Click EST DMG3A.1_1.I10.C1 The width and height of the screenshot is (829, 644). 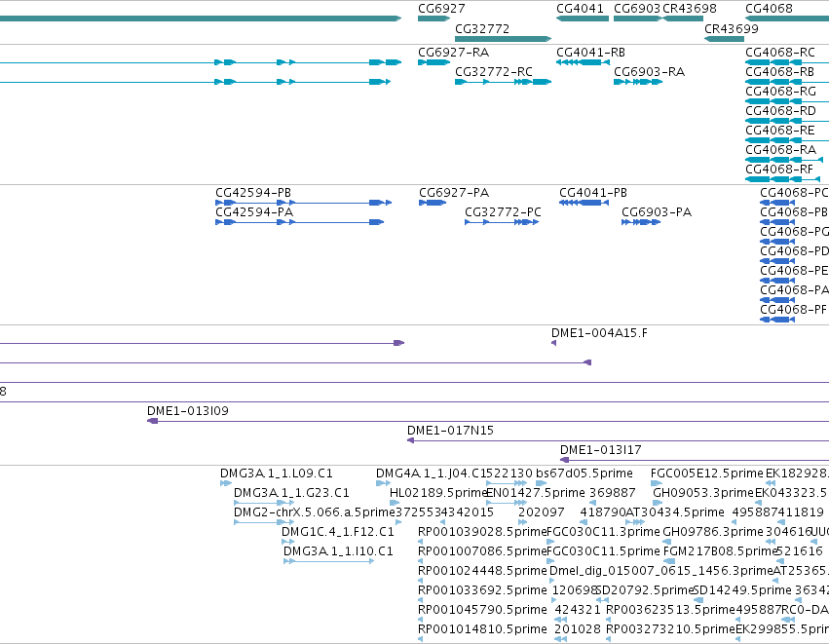click(338, 550)
